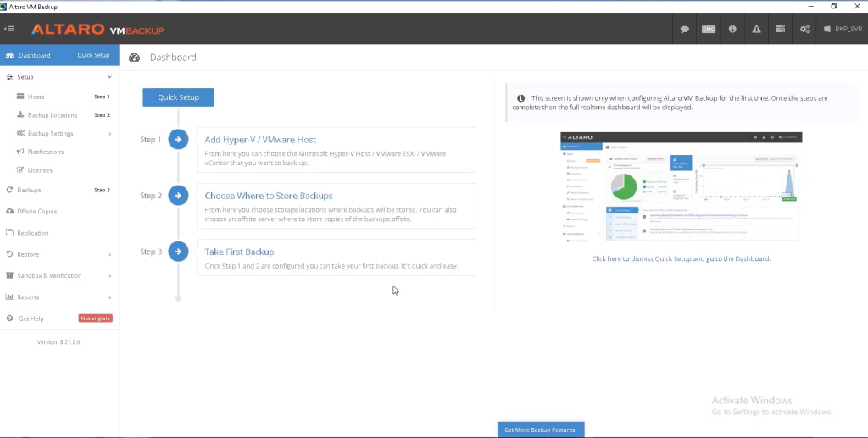Click the Backup Settings gears icon
Screen dimensions: 868x438
tap(20, 133)
